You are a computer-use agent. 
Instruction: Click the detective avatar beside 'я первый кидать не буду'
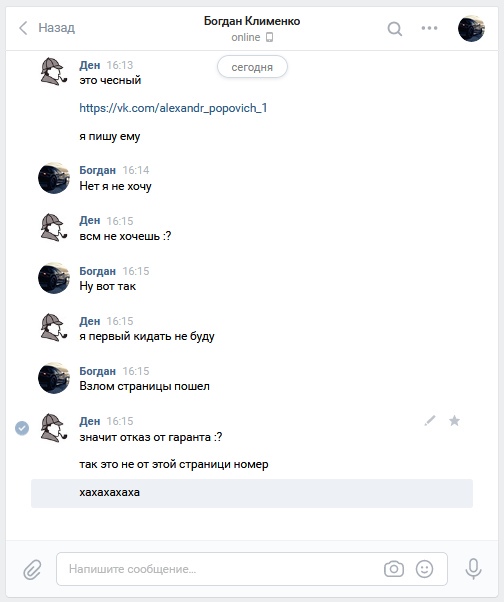point(54,328)
